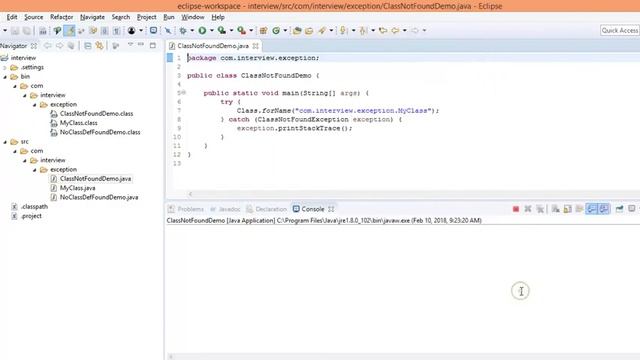This screenshot has width=640, height=360.
Task: Switch to the Declaration tab
Action: click(x=267, y=209)
